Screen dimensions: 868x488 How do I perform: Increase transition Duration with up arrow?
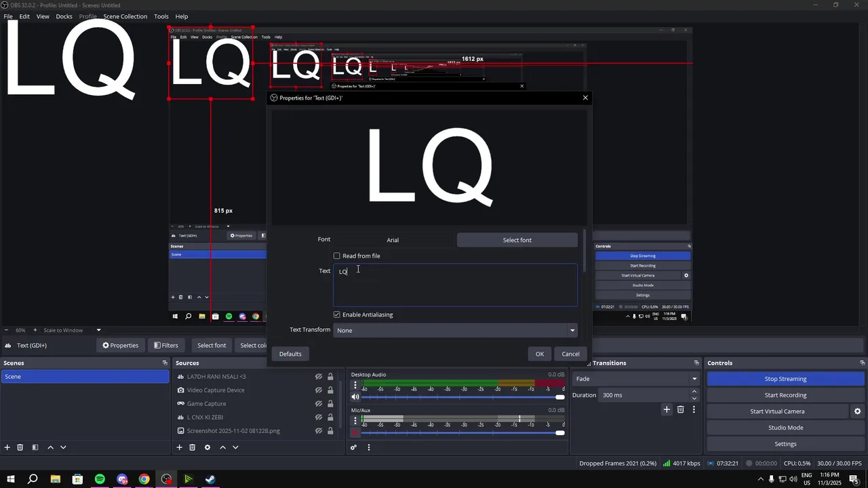click(694, 392)
